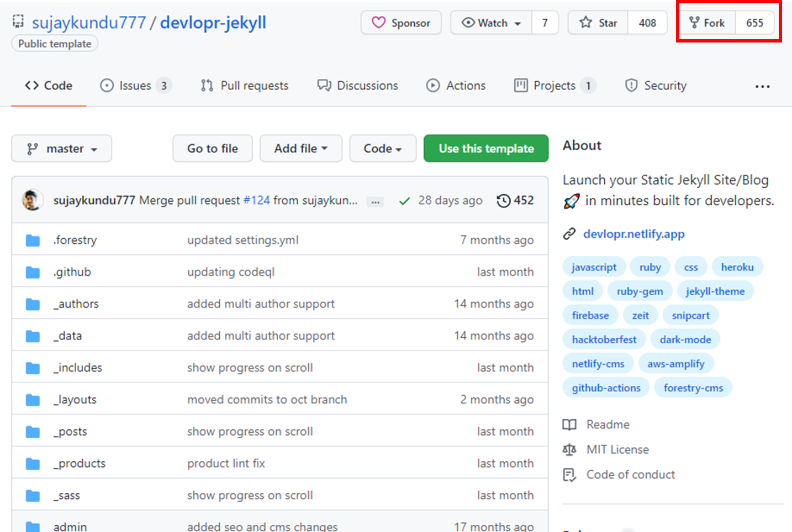Screen dimensions: 792x532
Task: Switch to the Projects tab
Action: click(555, 86)
